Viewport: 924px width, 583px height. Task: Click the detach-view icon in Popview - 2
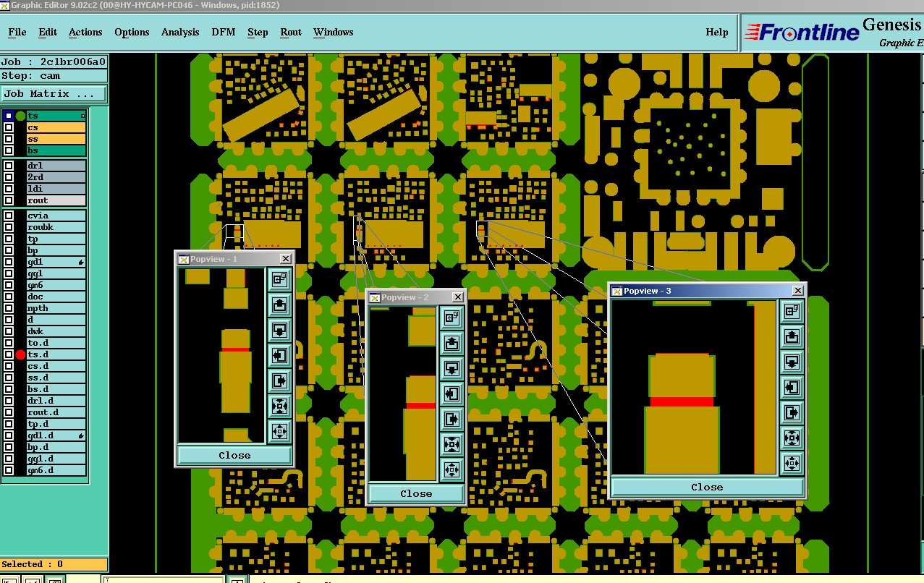pos(452,318)
